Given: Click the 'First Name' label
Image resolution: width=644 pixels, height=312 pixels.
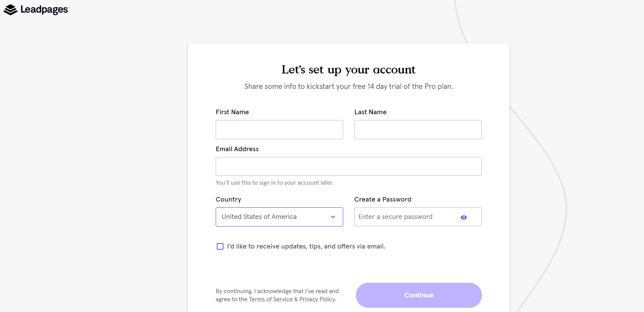Looking at the screenshot, I should [232, 112].
